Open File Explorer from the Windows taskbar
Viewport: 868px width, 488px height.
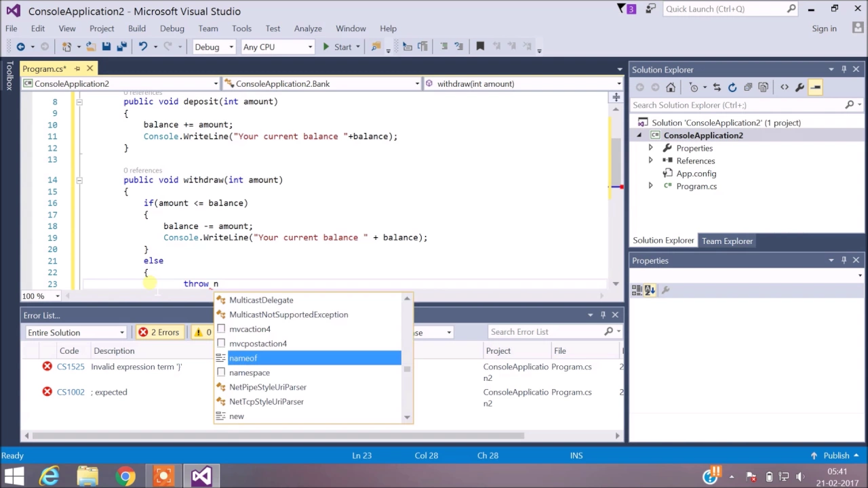87,476
